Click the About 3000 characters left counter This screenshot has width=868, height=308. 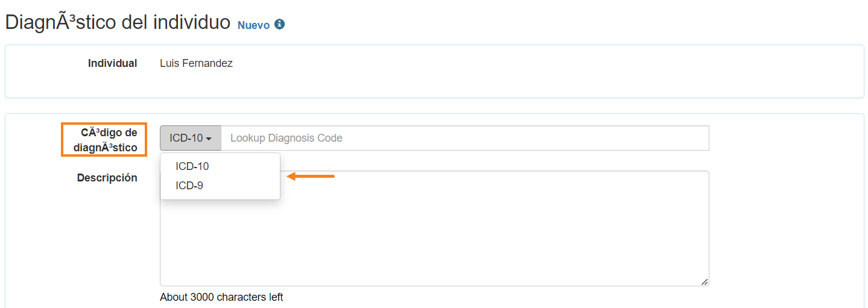pyautogui.click(x=221, y=297)
